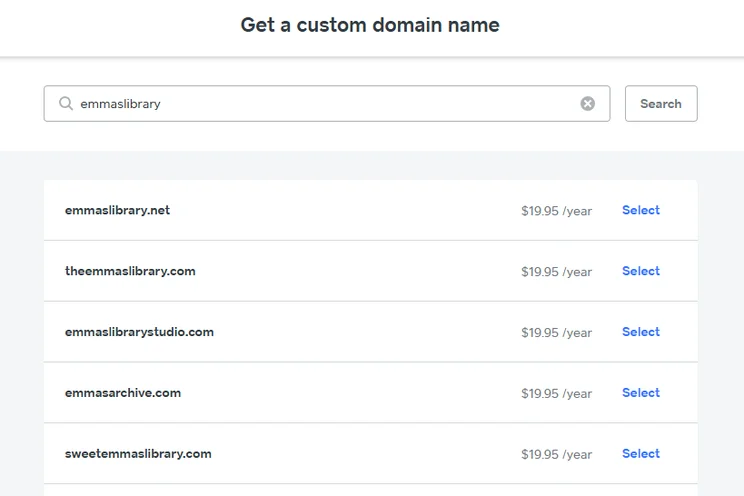744x496 pixels.
Task: Clear the domain search field
Action: pyautogui.click(x=587, y=103)
